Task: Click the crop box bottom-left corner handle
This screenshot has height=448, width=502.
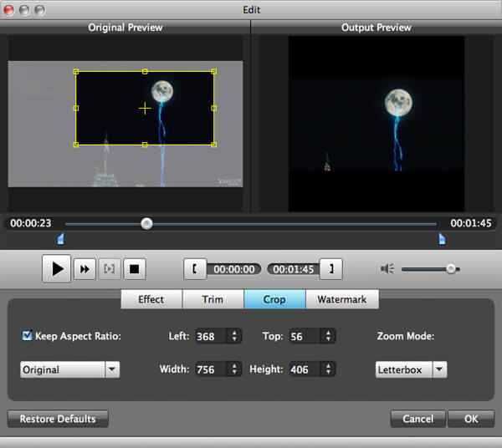Action: click(76, 145)
